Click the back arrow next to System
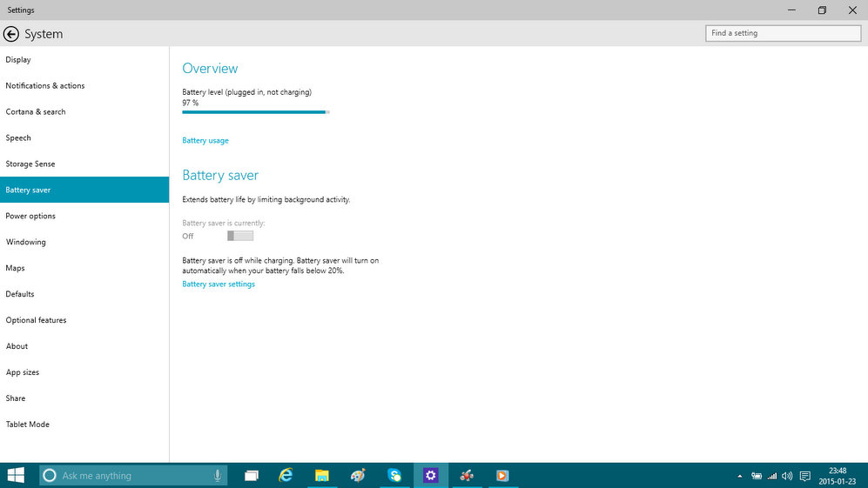Image resolution: width=868 pixels, height=488 pixels. coord(11,34)
